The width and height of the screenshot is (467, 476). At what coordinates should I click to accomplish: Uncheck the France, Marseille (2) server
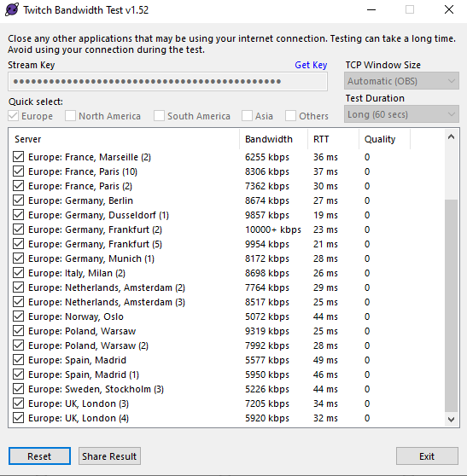click(18, 157)
